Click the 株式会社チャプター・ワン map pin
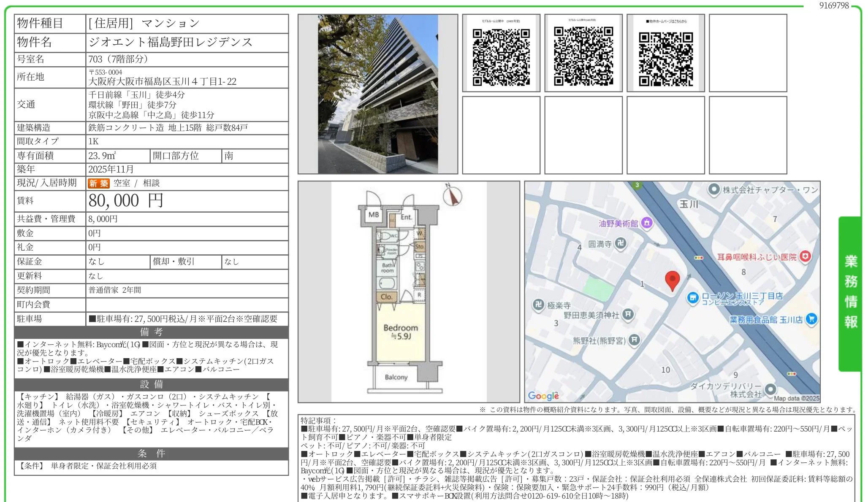Screen dimensions: 868x502 click(714, 189)
